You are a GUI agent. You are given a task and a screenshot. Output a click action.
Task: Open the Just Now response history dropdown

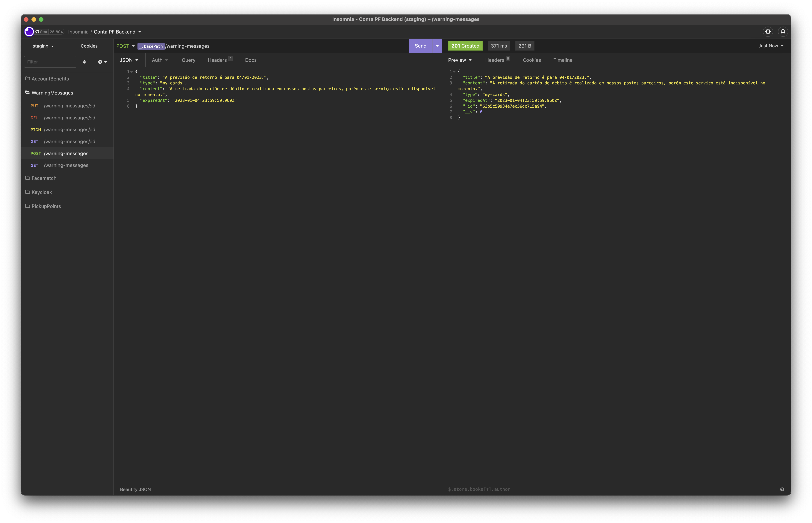pyautogui.click(x=771, y=46)
